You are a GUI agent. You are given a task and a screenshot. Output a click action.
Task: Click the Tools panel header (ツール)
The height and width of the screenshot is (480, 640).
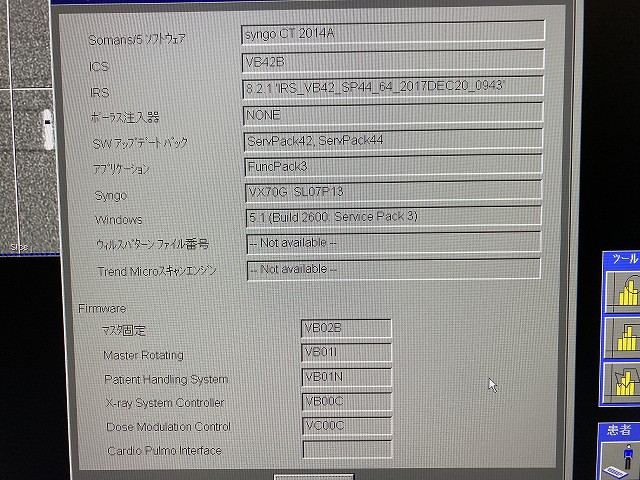624,258
